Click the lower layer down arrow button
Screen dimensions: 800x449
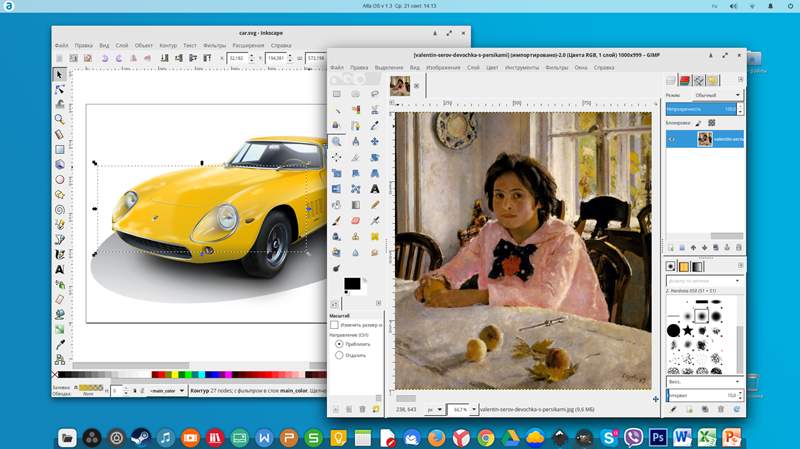tap(705, 248)
